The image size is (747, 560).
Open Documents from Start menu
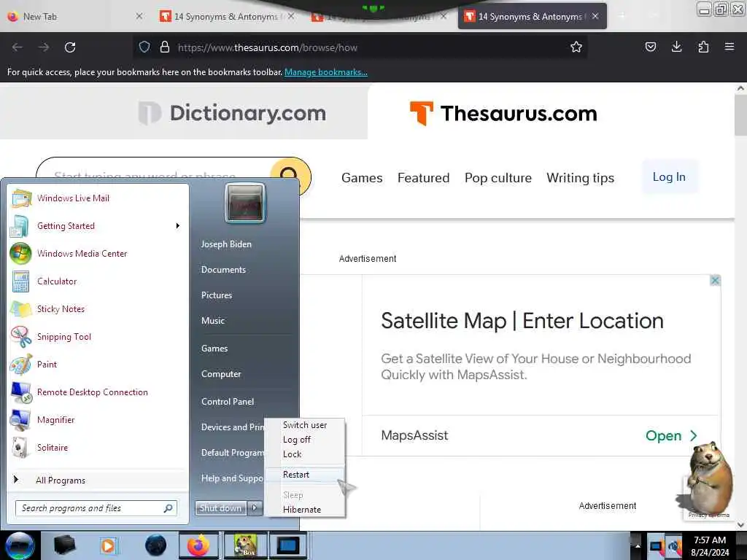(x=223, y=270)
